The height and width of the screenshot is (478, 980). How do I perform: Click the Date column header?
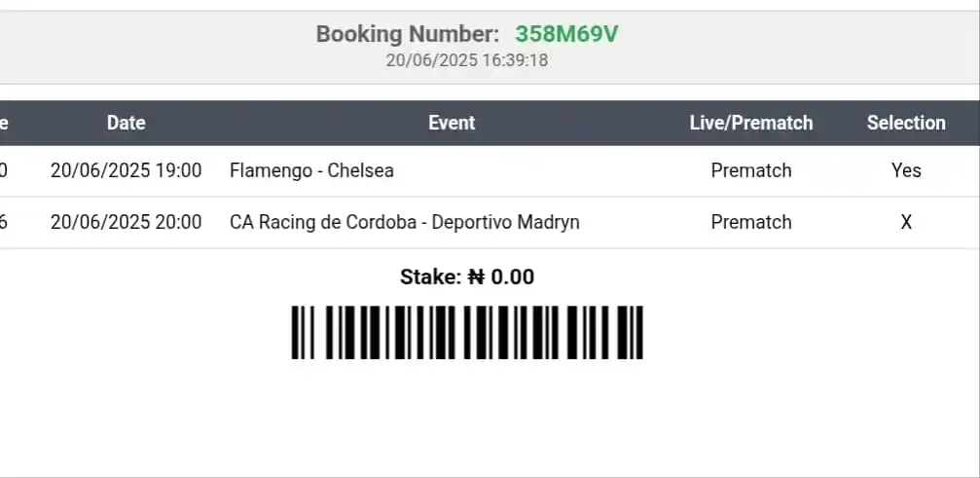(126, 123)
